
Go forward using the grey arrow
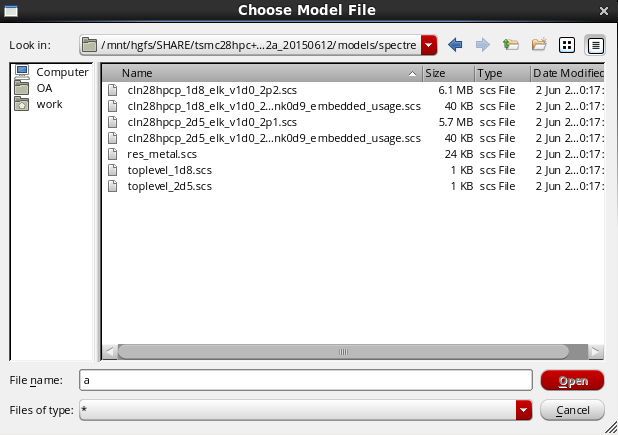483,45
